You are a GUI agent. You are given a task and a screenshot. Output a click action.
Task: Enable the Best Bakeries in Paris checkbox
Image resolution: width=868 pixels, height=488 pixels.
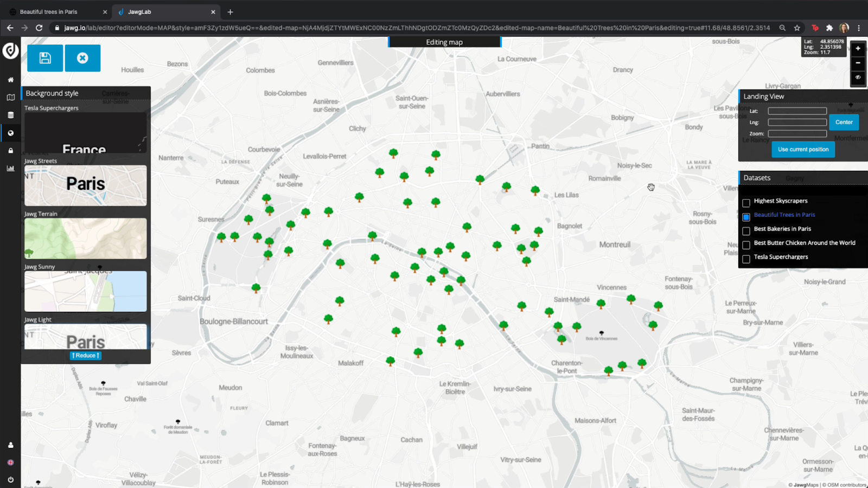coord(746,231)
